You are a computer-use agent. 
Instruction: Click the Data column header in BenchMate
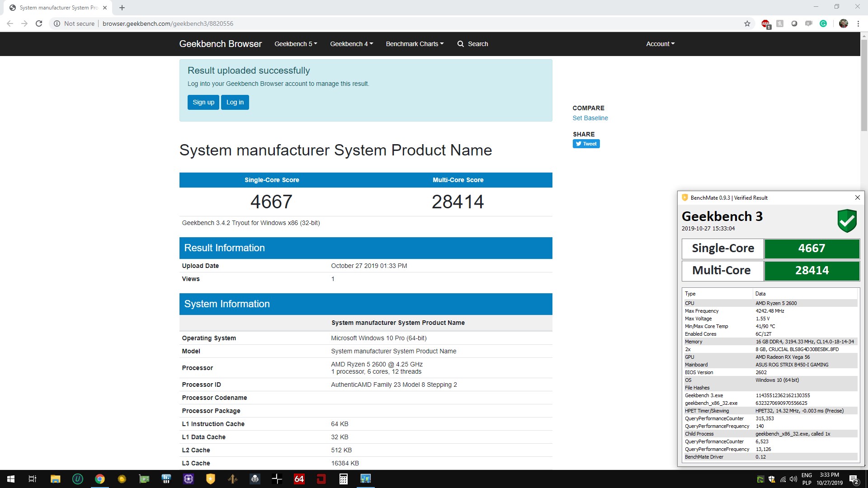click(x=806, y=294)
